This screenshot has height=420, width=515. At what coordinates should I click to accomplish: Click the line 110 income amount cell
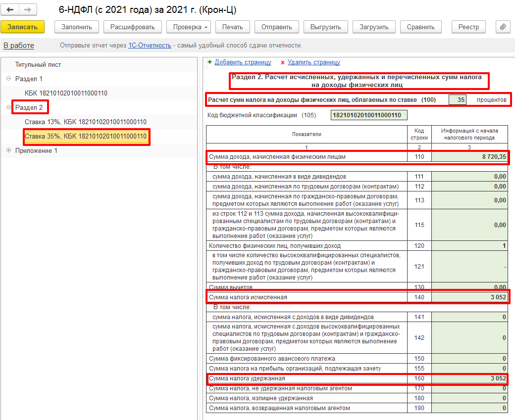coord(469,157)
